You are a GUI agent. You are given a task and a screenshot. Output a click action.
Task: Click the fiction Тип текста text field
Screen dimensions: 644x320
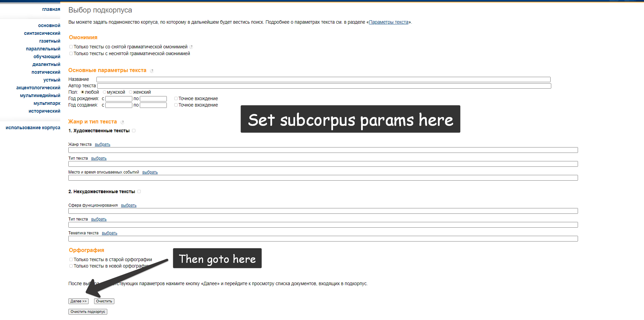(323, 164)
